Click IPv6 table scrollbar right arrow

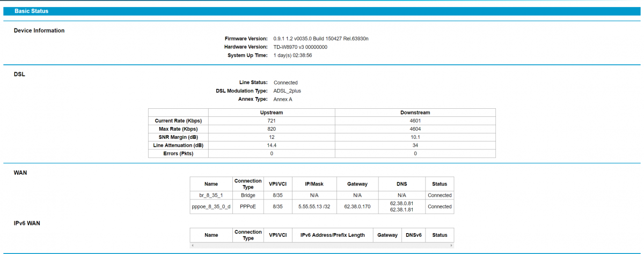point(451,245)
